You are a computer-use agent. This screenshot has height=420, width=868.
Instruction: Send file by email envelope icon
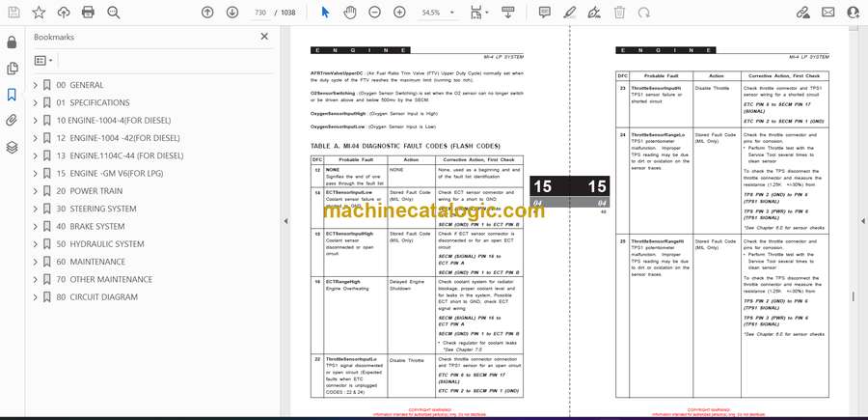point(828,13)
